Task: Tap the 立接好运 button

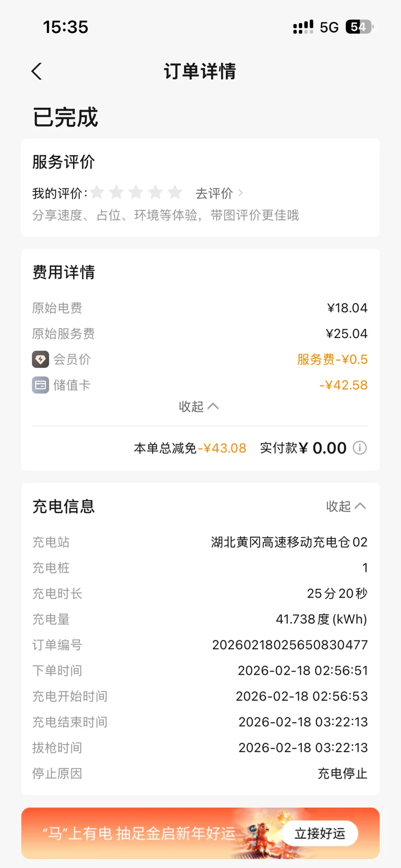Action: pos(320,834)
